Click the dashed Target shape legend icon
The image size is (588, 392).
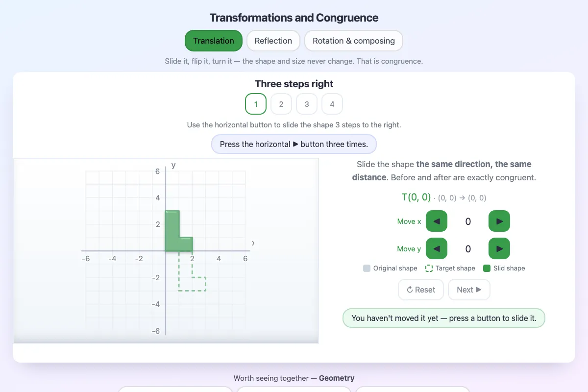tap(429, 268)
